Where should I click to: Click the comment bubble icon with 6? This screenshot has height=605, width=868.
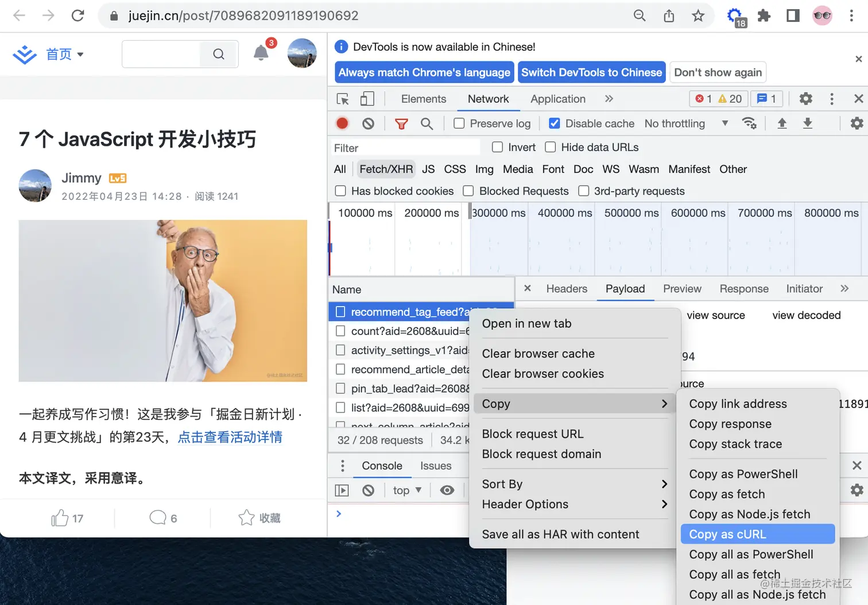(158, 518)
